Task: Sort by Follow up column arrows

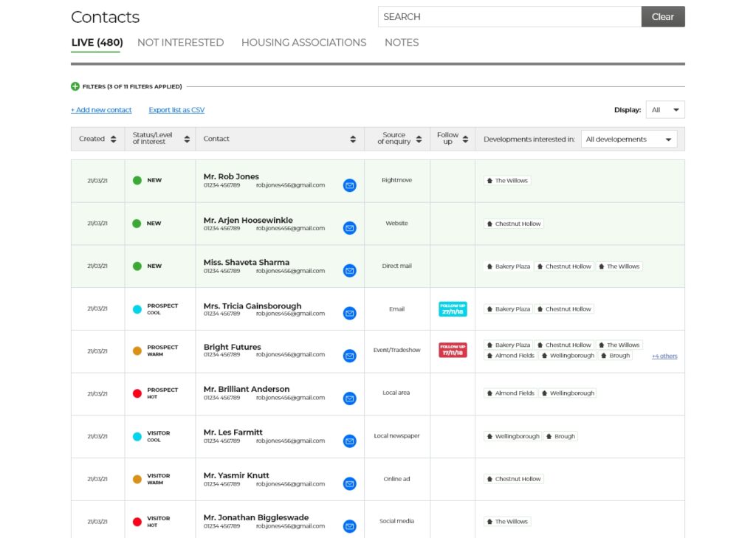Action: coord(465,139)
